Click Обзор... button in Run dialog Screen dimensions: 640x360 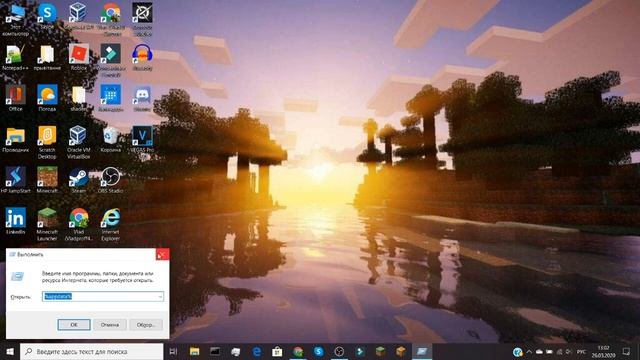[146, 324]
